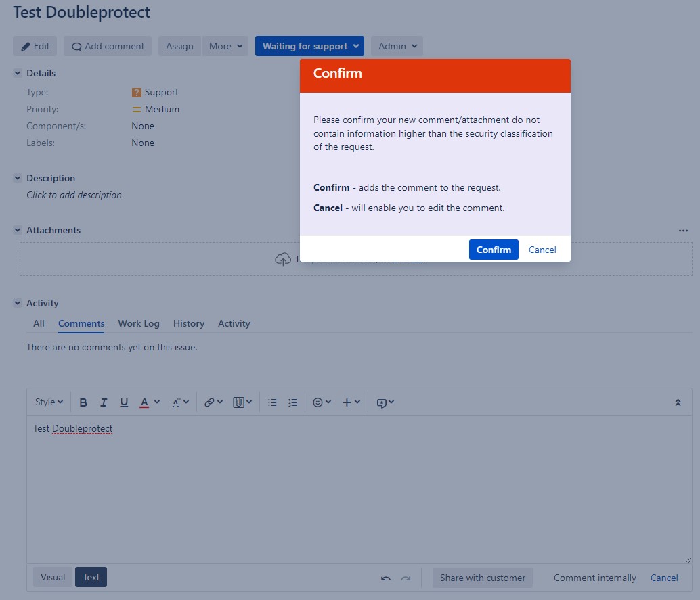Viewport: 700px width, 600px height.
Task: Collapse the editor toolbar with double chevron
Action: pos(678,402)
